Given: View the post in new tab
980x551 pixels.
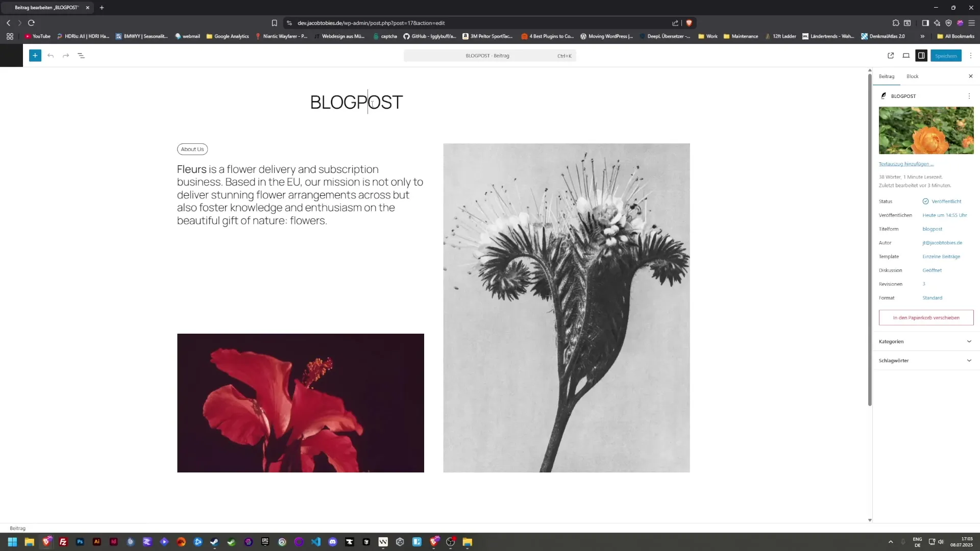Looking at the screenshot, I should point(891,56).
